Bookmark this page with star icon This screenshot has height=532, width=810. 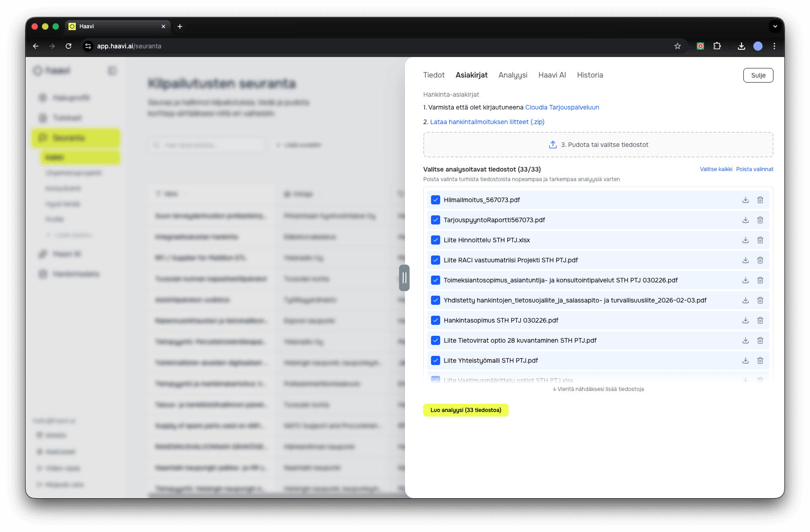tap(678, 46)
